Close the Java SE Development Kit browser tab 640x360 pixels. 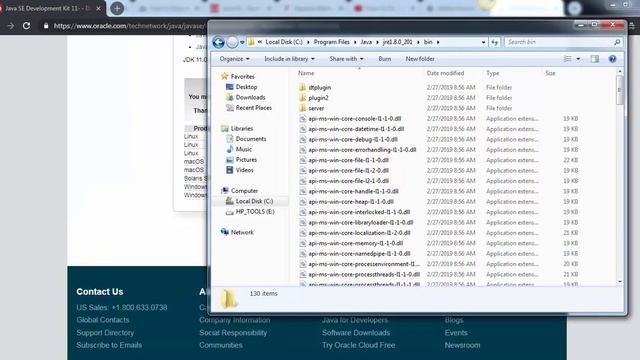pyautogui.click(x=98, y=8)
